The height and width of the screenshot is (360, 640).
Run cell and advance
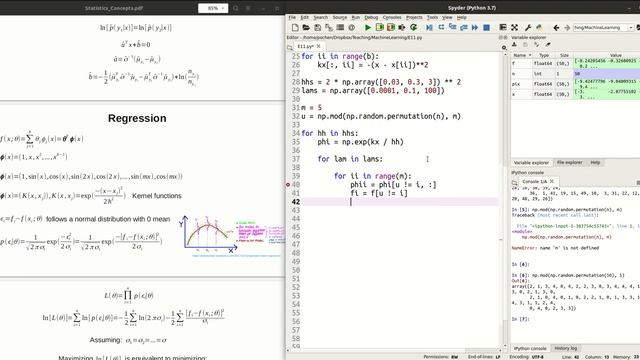tap(391, 27)
